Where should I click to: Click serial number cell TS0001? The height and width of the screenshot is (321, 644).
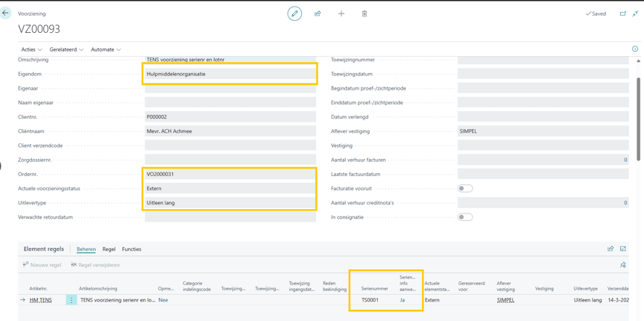tap(370, 300)
